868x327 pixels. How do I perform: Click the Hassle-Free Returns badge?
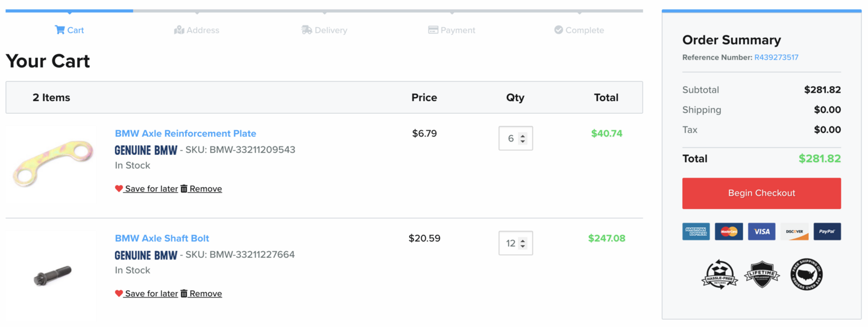[719, 275]
